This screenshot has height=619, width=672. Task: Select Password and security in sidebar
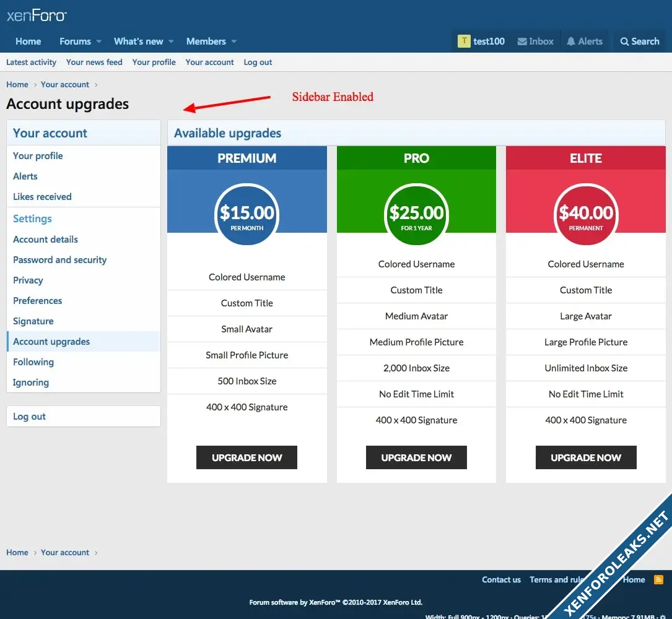(59, 260)
